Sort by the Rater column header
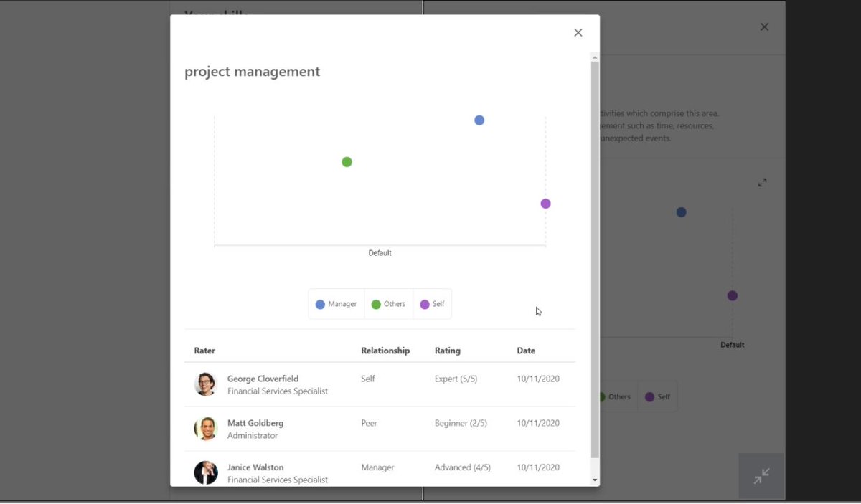 204,351
